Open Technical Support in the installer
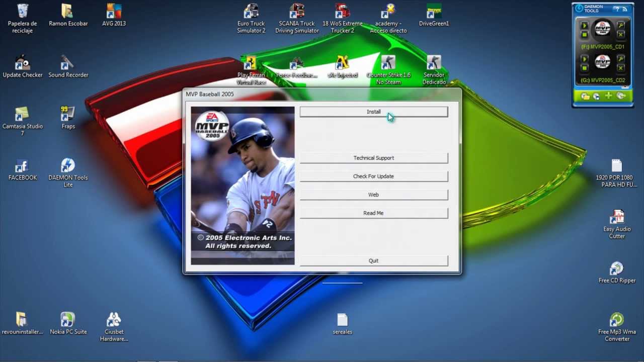The image size is (644, 362). point(373,158)
